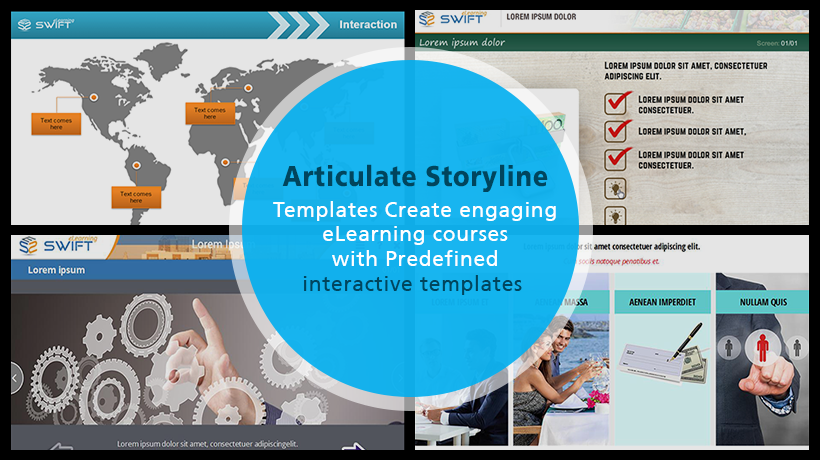
Task: Click the 'Screen: 01/01' counter text
Action: 777,43
